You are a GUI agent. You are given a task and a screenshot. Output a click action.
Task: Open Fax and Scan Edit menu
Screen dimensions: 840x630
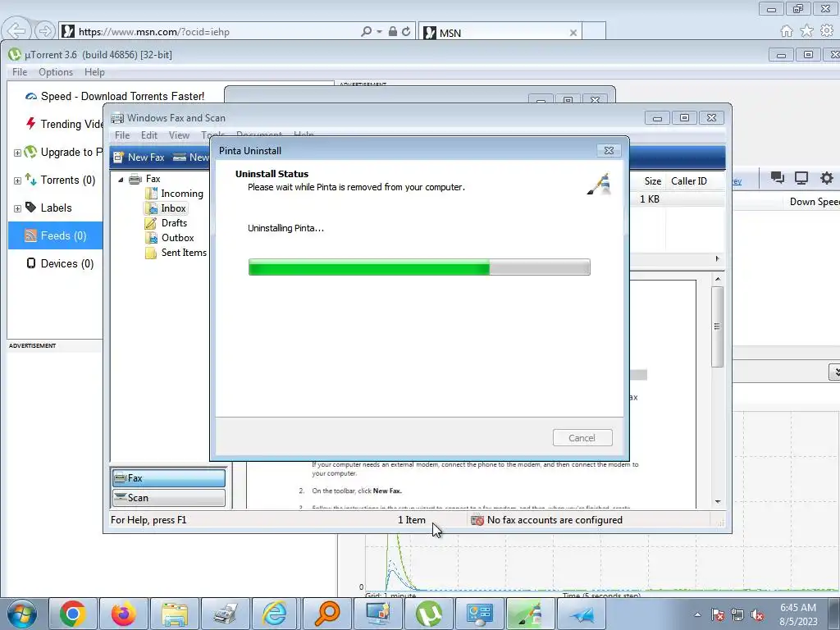click(x=149, y=135)
